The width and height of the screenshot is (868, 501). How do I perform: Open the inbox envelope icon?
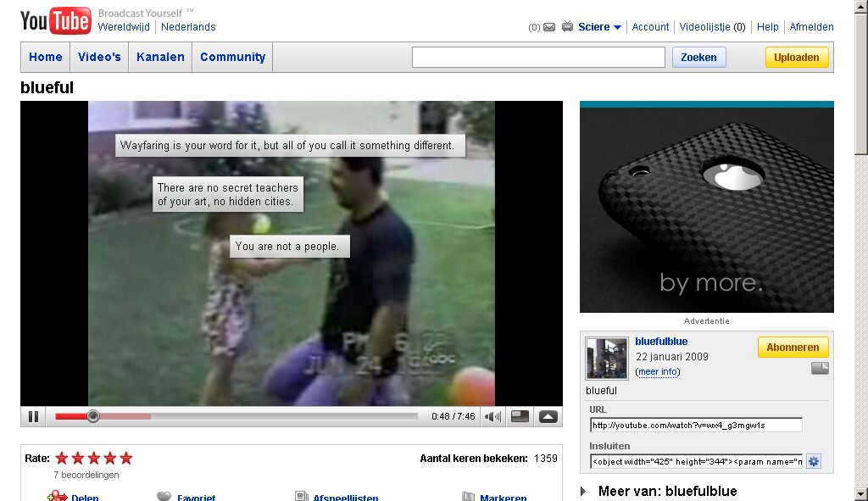tap(548, 27)
